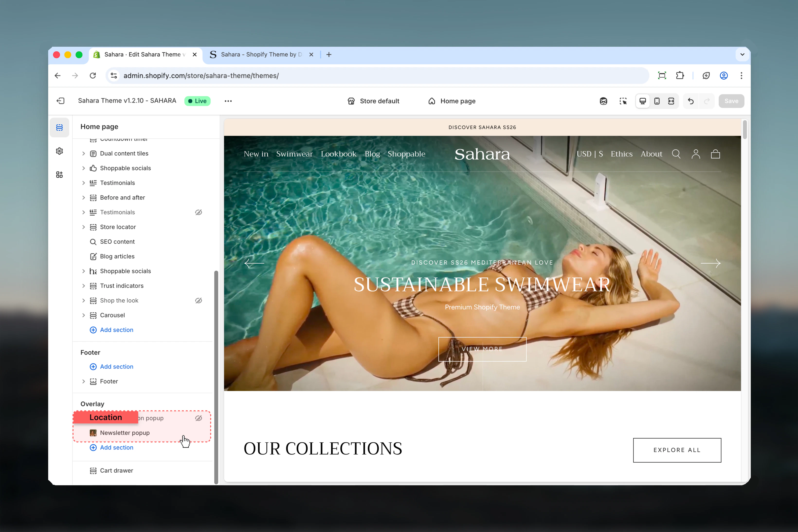Click Add section in Overlay group

click(111, 448)
